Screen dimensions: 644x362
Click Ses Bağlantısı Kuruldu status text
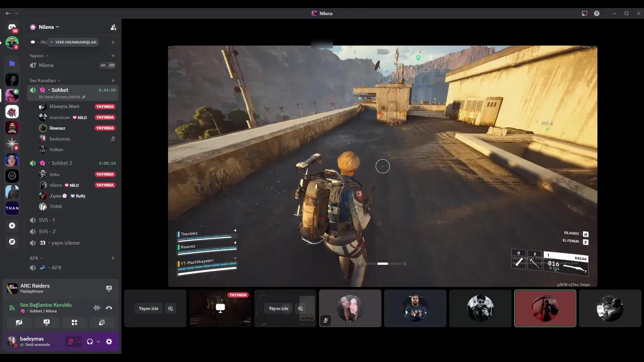coord(46,305)
